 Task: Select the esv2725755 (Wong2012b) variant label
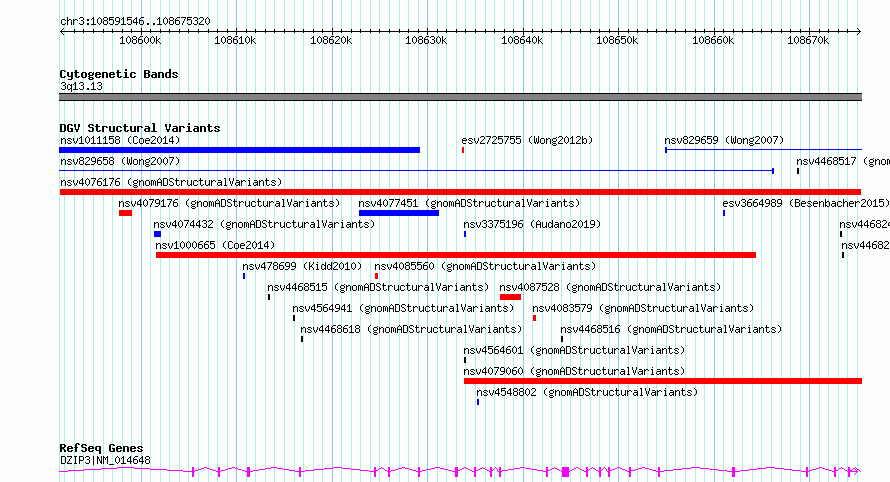coord(527,140)
